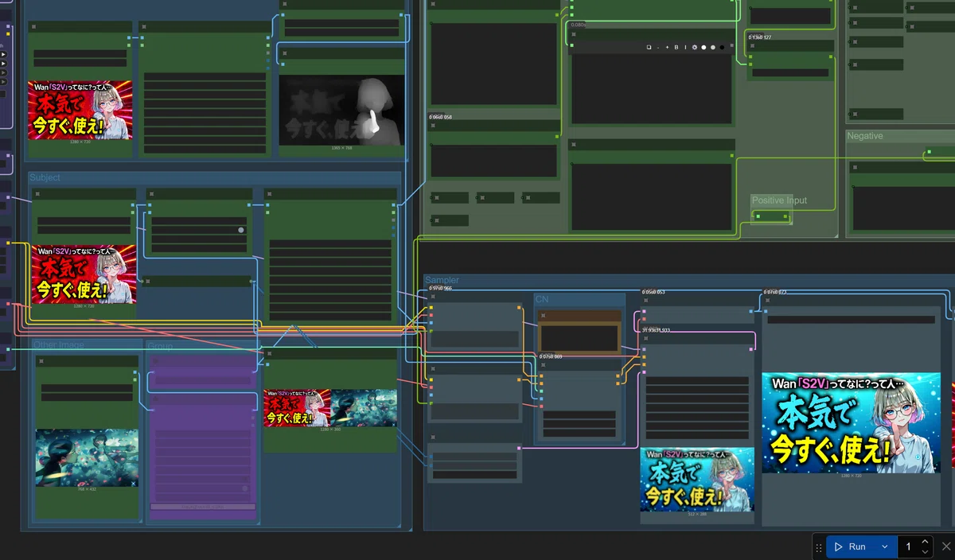Select the side-by-side stitched preview image

click(330, 408)
